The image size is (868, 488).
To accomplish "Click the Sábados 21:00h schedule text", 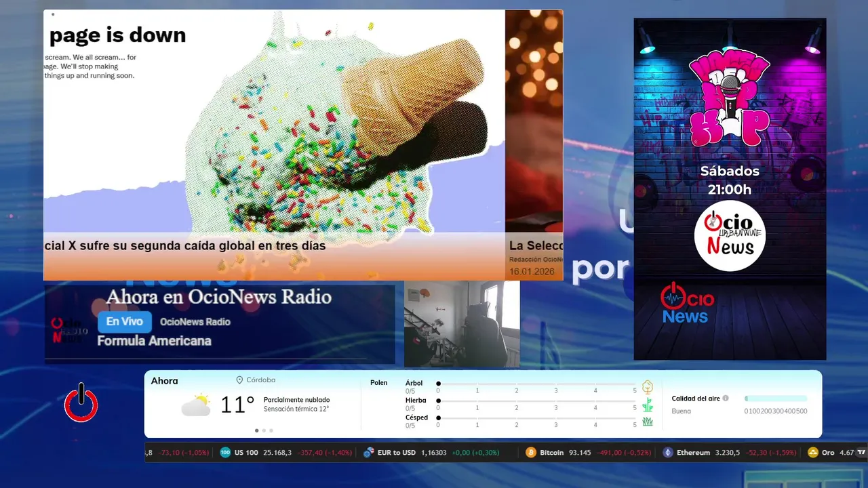I will [x=730, y=180].
